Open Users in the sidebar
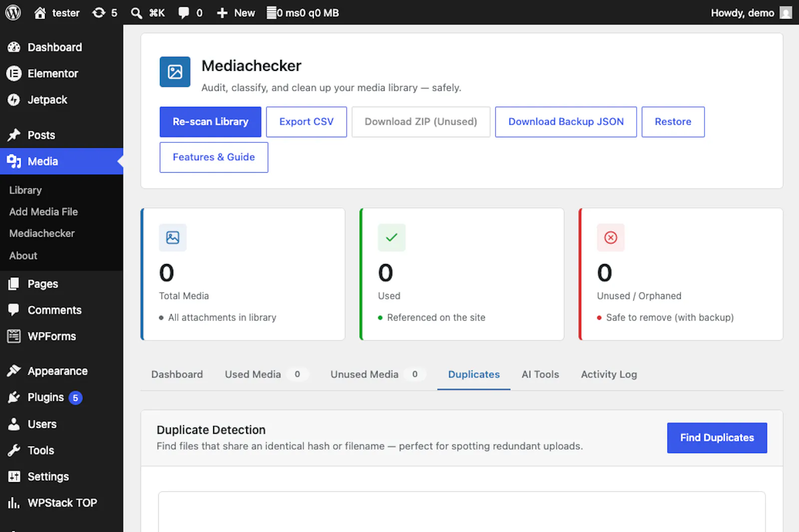Viewport: 799px width, 532px height. click(x=61, y=424)
